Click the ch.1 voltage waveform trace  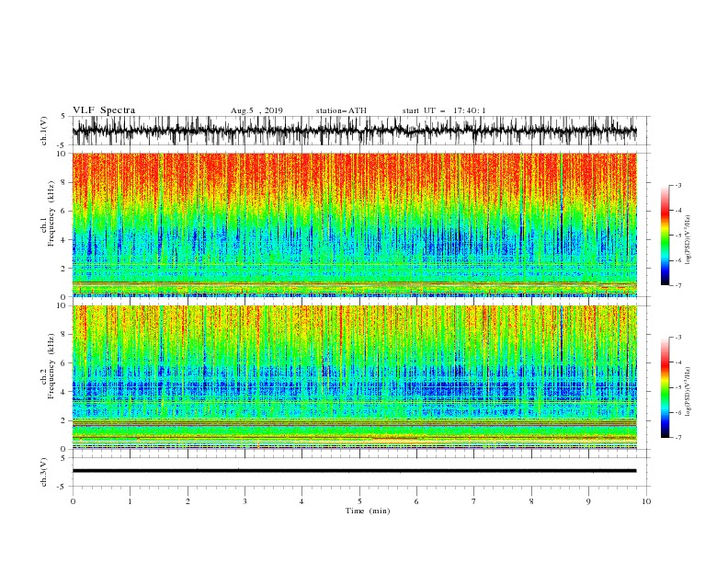[x=354, y=131]
